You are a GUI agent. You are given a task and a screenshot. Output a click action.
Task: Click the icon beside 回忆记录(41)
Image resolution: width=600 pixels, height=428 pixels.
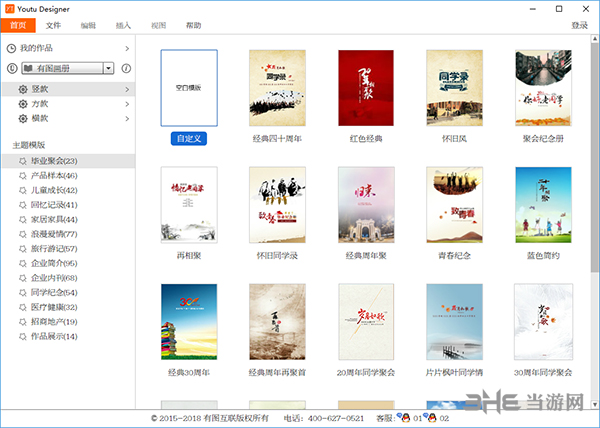point(23,205)
